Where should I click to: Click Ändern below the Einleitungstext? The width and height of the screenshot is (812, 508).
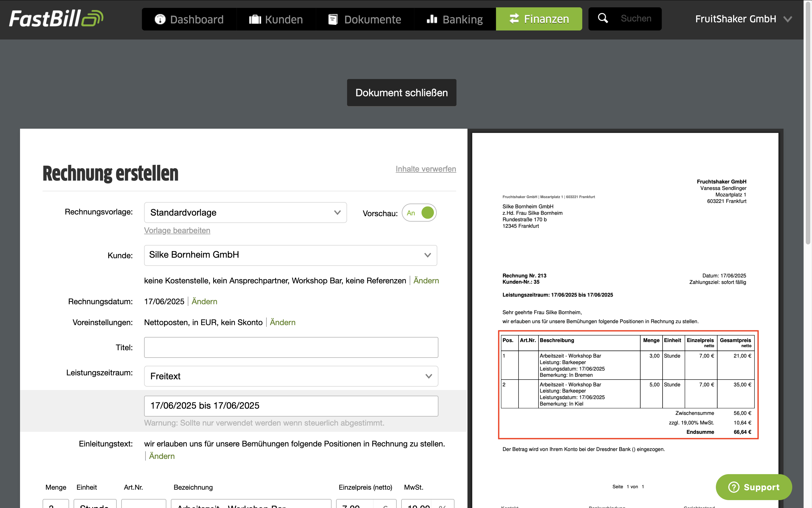[x=162, y=456]
